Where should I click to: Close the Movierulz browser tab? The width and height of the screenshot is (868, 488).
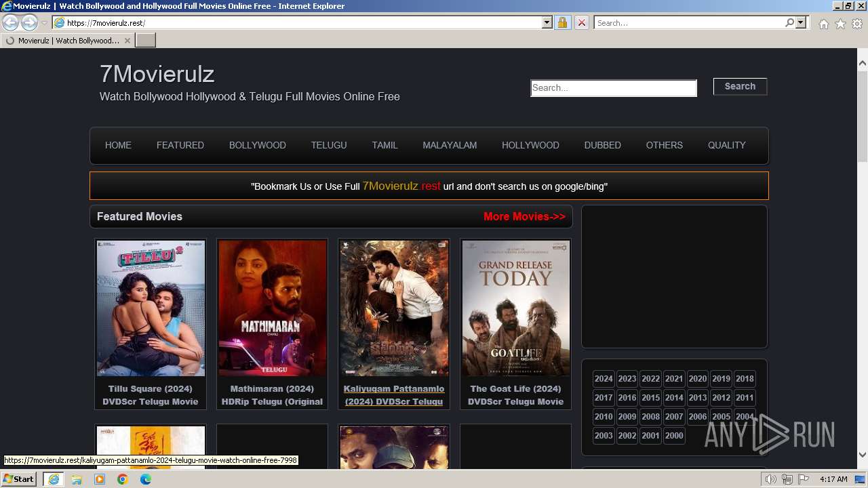[127, 41]
